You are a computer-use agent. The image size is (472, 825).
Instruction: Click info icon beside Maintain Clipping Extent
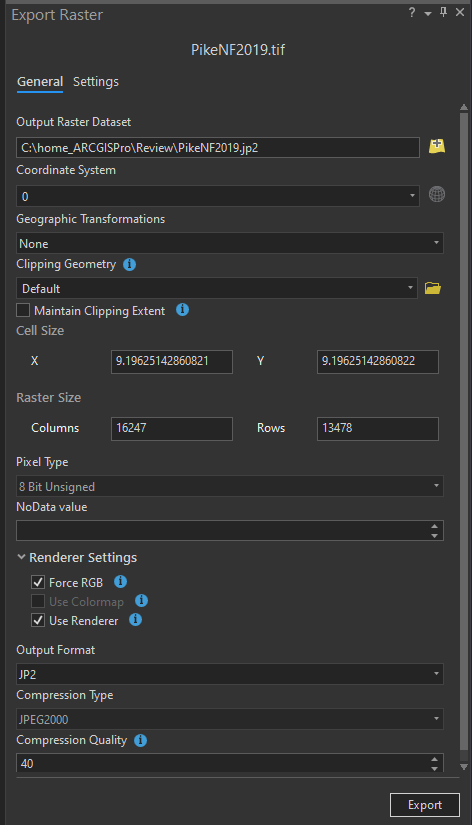pyautogui.click(x=182, y=309)
